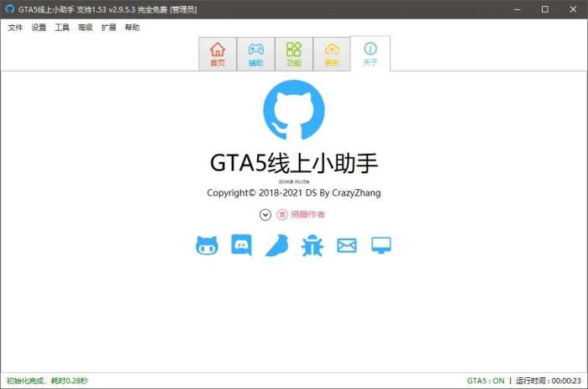Click the 初始化完成 status message

coord(47,381)
